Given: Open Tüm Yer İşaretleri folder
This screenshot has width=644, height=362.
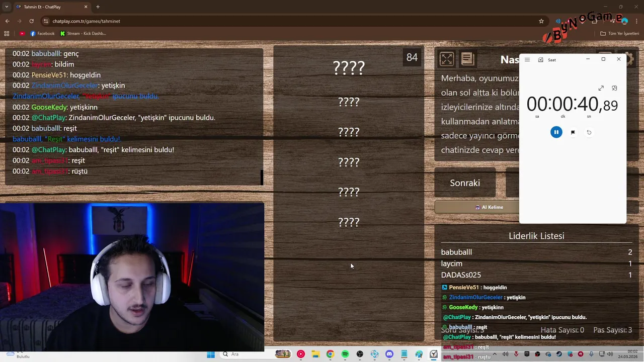Looking at the screenshot, I should tap(619, 33).
